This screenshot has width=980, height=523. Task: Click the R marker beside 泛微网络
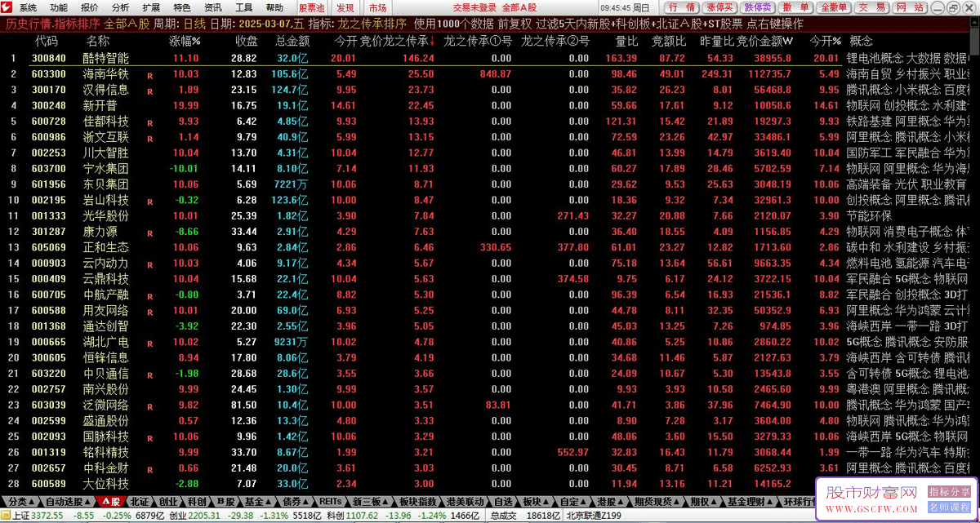[x=149, y=406]
